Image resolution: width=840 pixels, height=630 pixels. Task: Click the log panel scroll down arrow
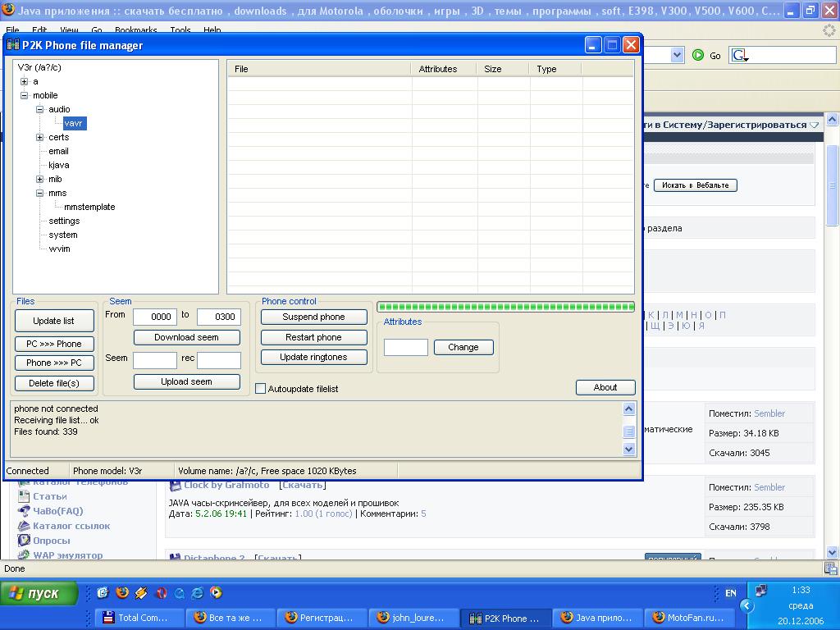[x=629, y=449]
